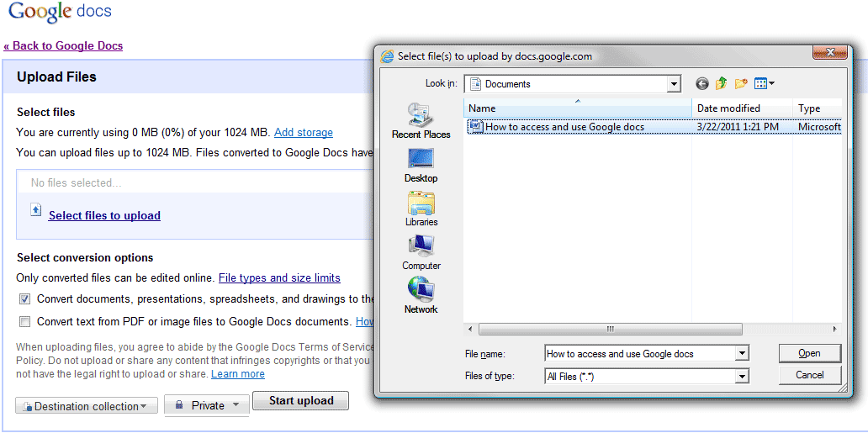The width and height of the screenshot is (868, 433).
Task: Click the 3/22/2011 1:21 PM date cell
Action: 738,127
